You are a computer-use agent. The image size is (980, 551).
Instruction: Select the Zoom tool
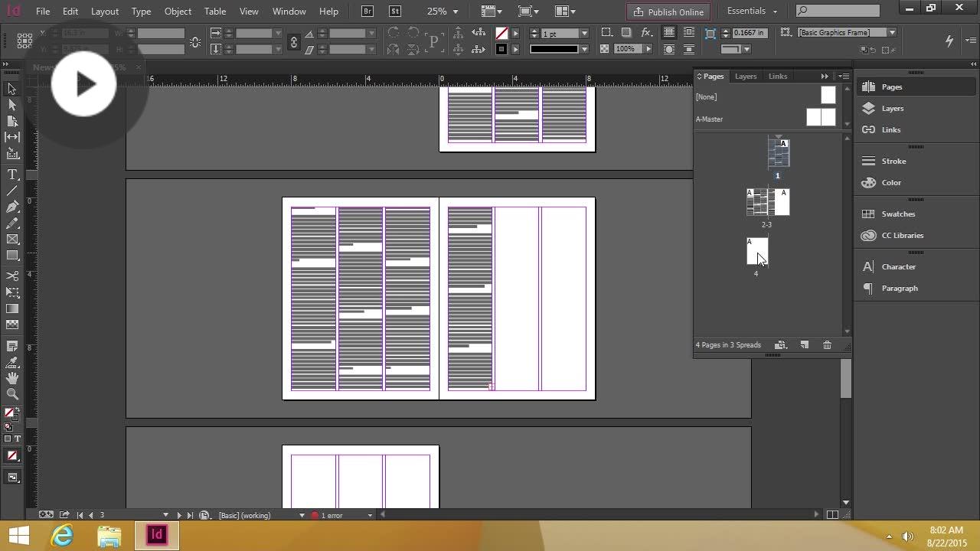tap(12, 394)
